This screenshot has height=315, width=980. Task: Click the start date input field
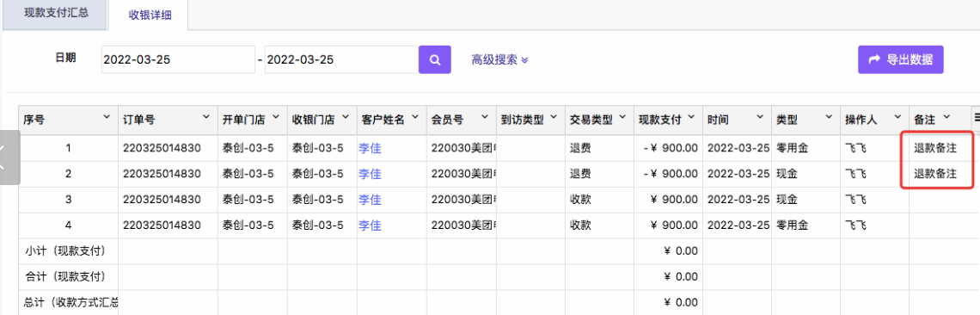click(177, 60)
